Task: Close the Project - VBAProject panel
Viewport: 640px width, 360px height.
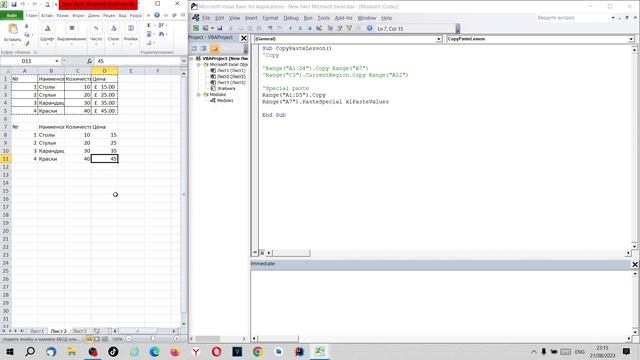Action: point(244,38)
